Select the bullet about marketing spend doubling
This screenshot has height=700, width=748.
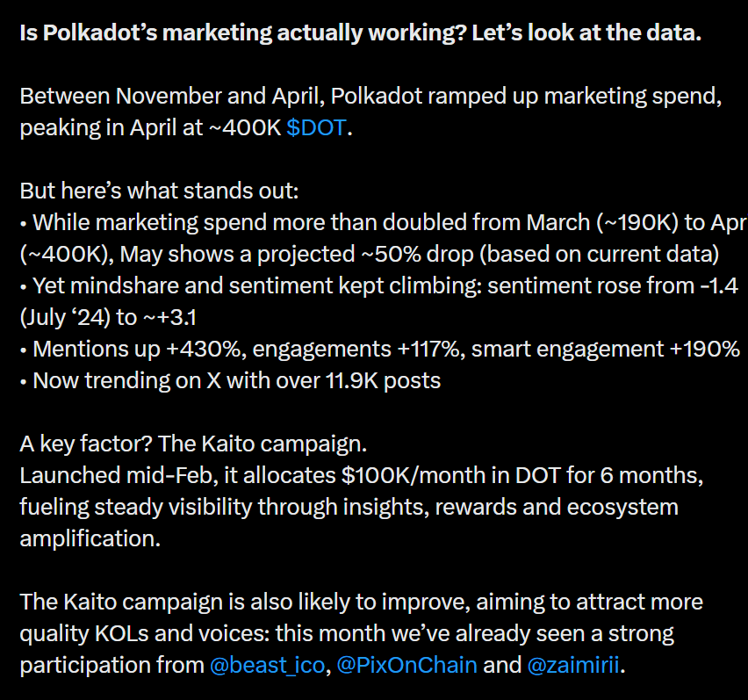click(384, 223)
